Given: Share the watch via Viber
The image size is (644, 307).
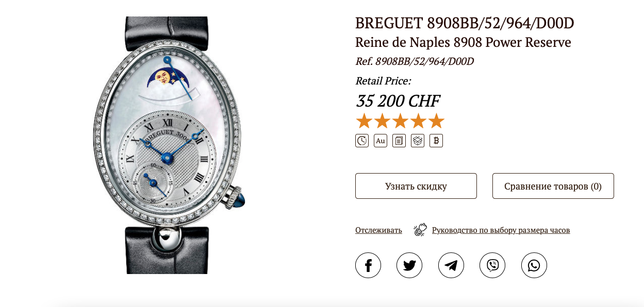Looking at the screenshot, I should [492, 265].
